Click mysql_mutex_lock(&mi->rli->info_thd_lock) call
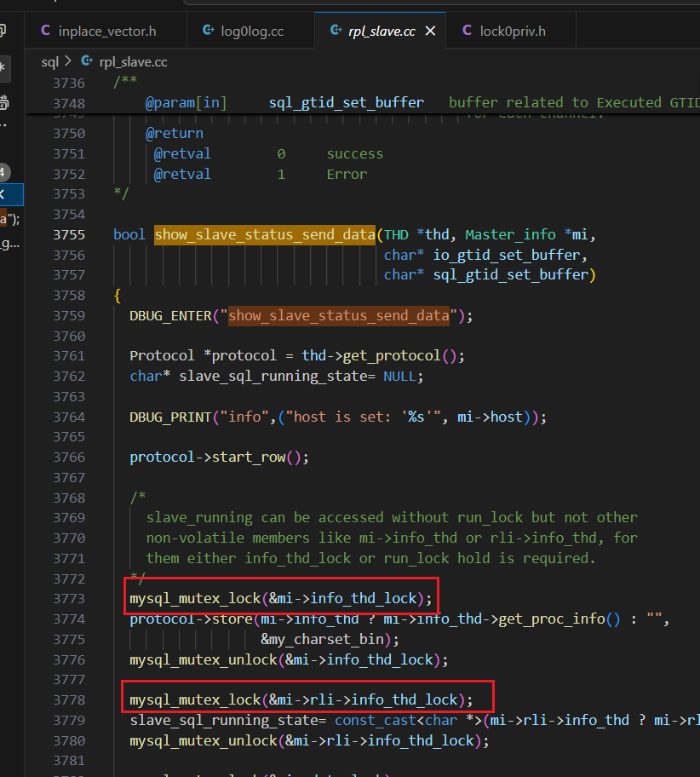 [301, 699]
